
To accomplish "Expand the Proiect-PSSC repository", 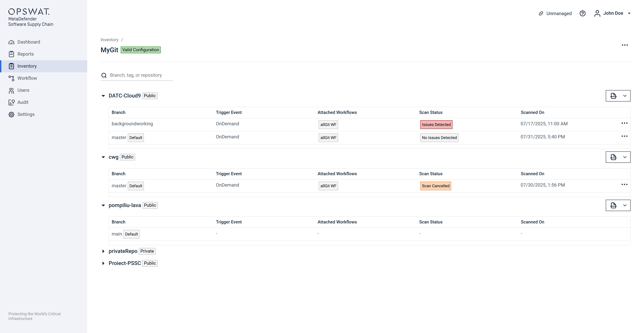I will (x=103, y=263).
